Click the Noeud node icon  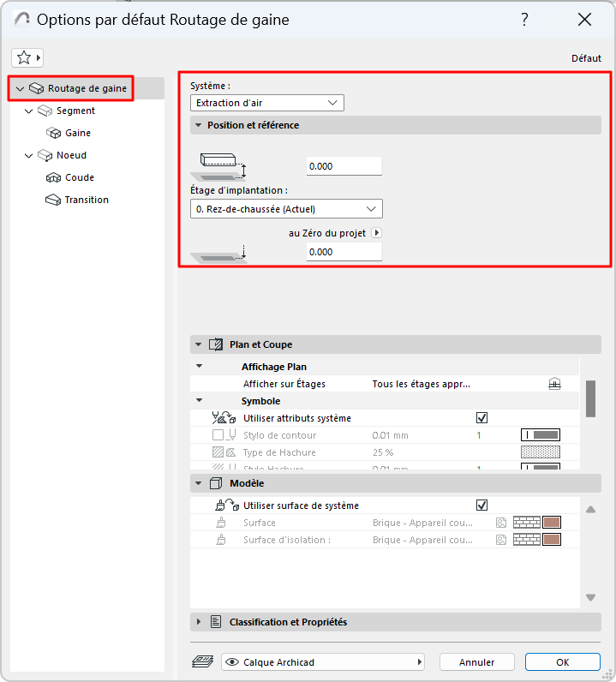coord(45,155)
